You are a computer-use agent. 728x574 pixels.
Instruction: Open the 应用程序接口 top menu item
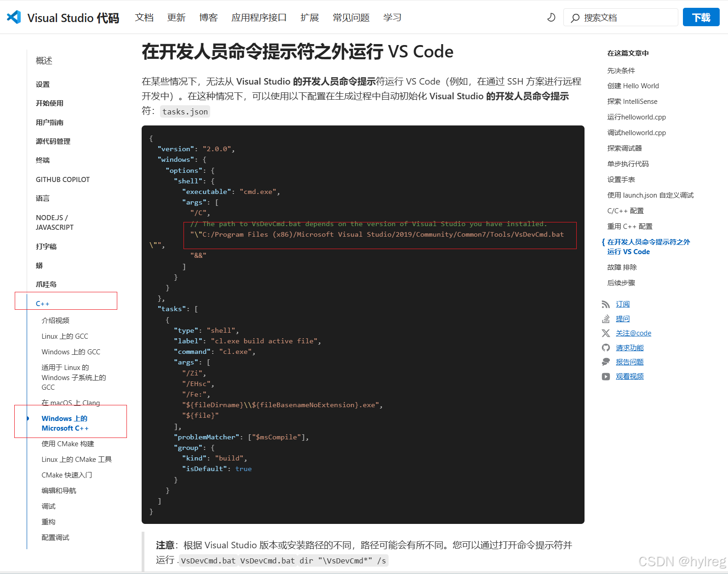[x=259, y=17]
